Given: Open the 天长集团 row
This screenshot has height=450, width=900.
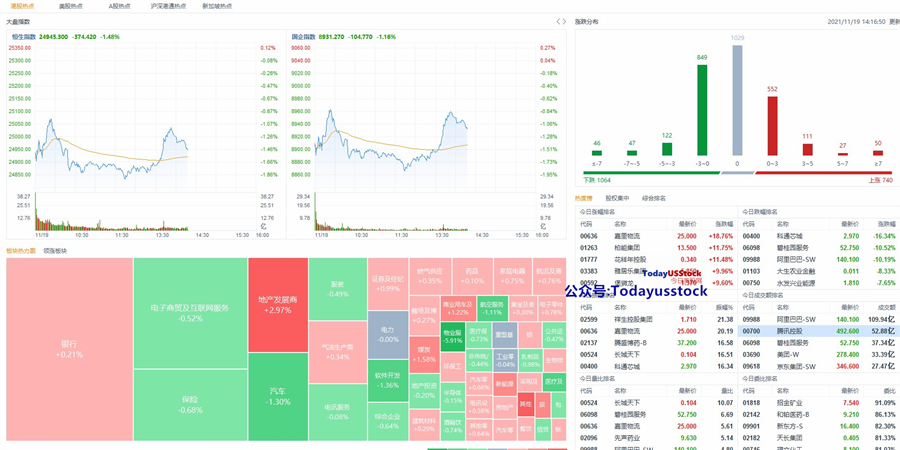Looking at the screenshot, I should pos(819,437).
